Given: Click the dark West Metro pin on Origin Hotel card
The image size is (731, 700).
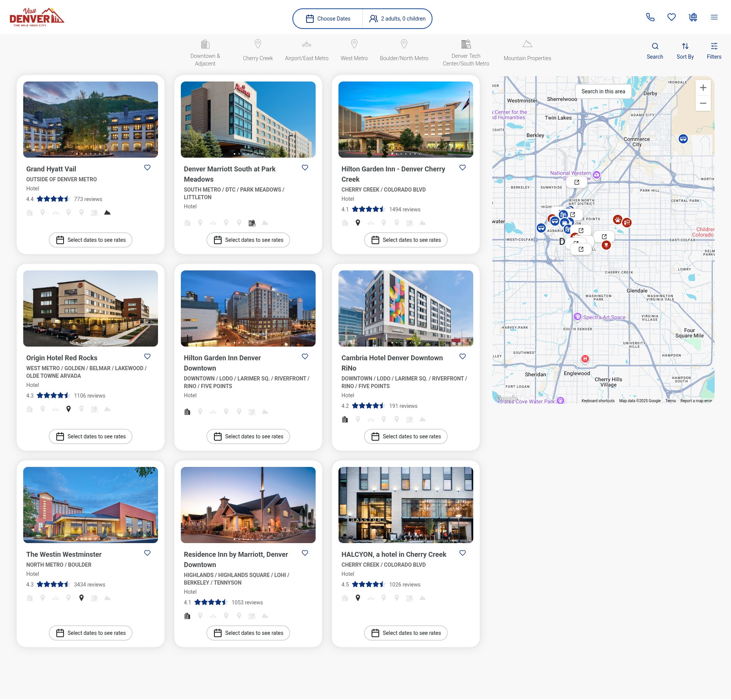Looking at the screenshot, I should tap(69, 409).
